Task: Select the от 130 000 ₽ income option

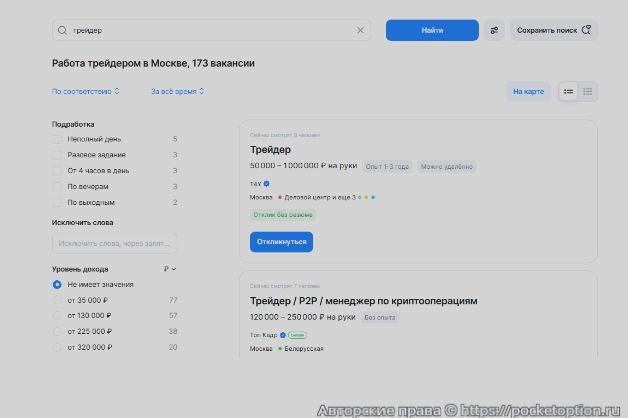Action: [57, 316]
